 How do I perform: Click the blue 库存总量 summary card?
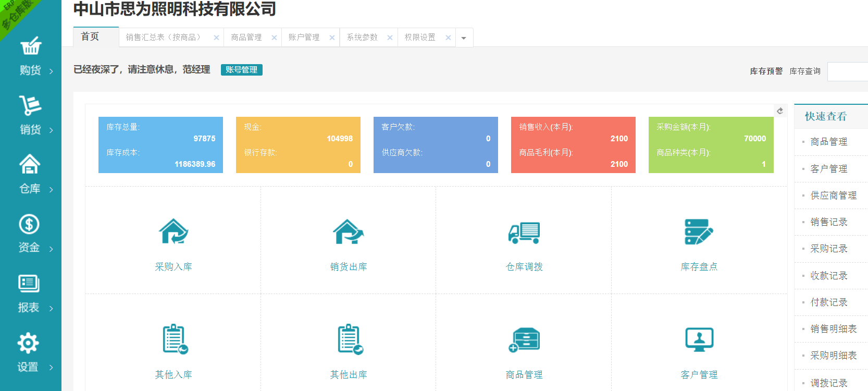(160, 145)
